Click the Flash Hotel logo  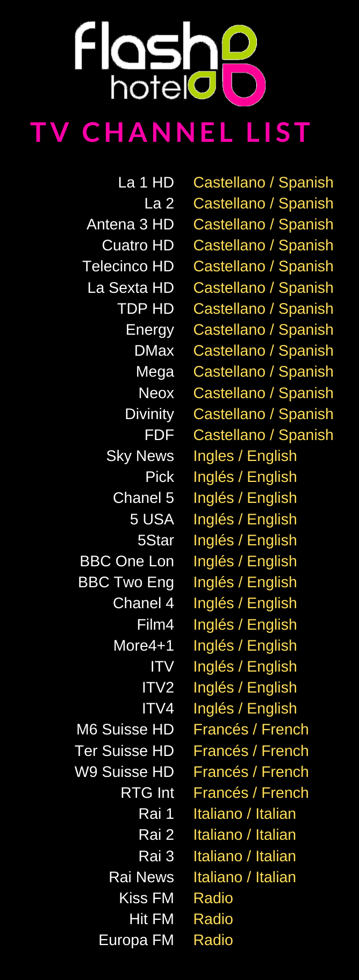tap(170, 63)
